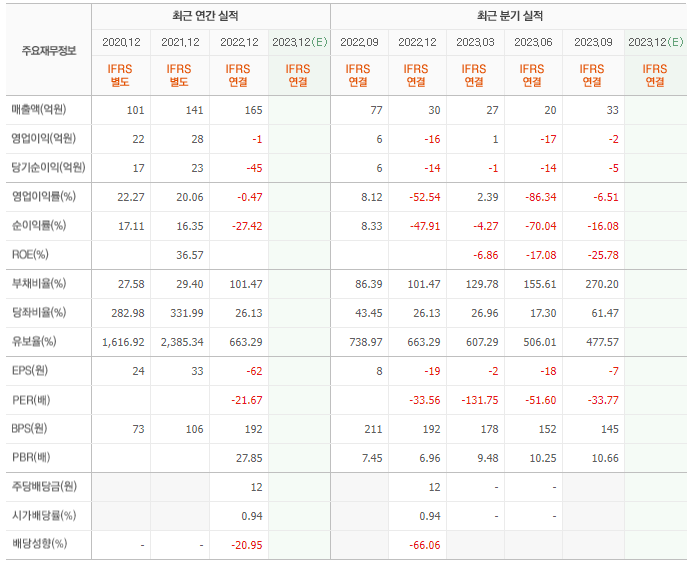Select the 유보율(%) row label

point(34,341)
